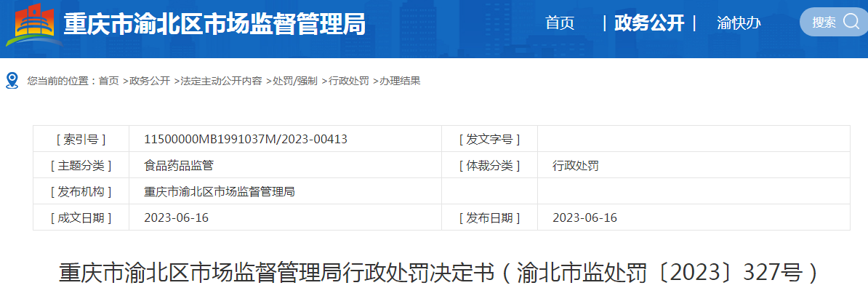Select index number 11500000MB1991037M/2023-00413
The image size is (868, 288).
click(246, 139)
